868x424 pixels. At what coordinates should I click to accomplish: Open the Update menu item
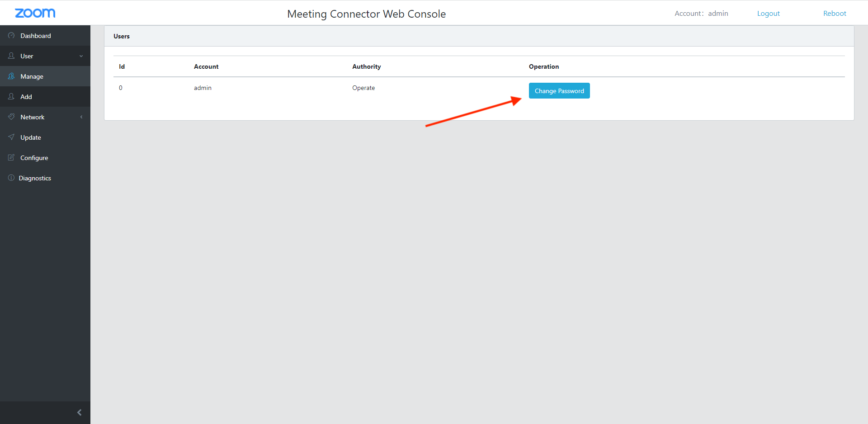[45, 137]
